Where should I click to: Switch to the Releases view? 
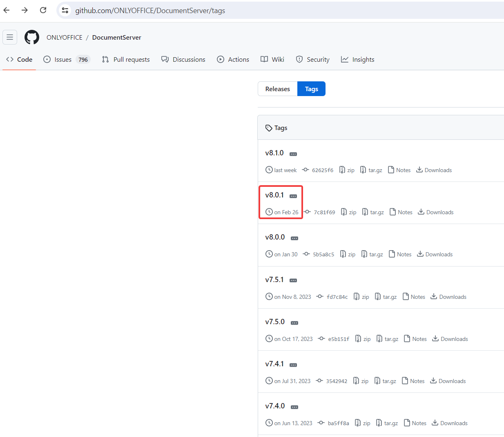278,89
